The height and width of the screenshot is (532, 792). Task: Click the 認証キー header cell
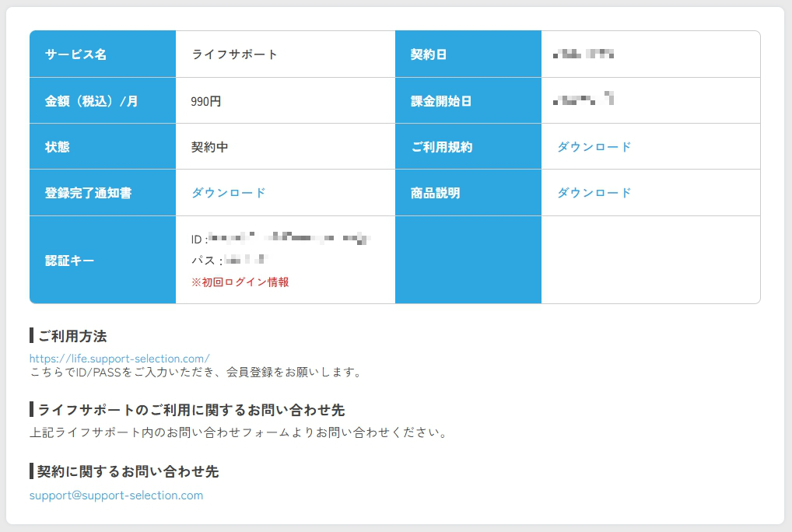coord(70,261)
